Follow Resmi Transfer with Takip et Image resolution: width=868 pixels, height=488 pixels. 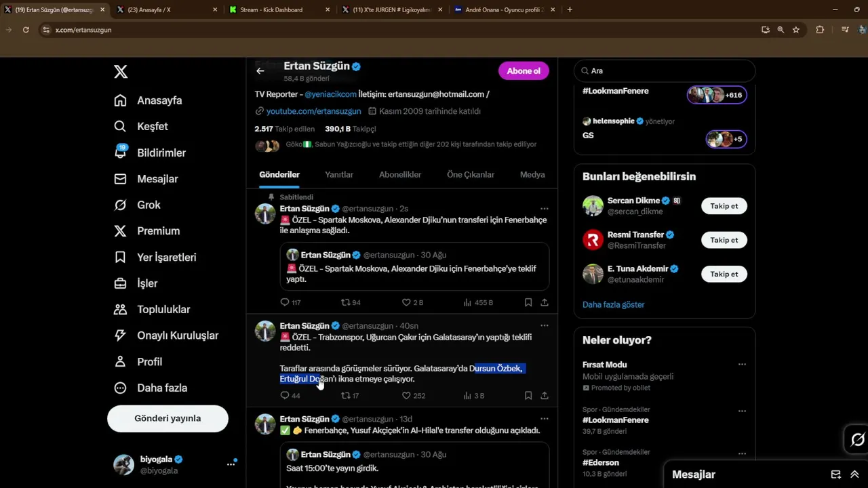[x=724, y=240]
